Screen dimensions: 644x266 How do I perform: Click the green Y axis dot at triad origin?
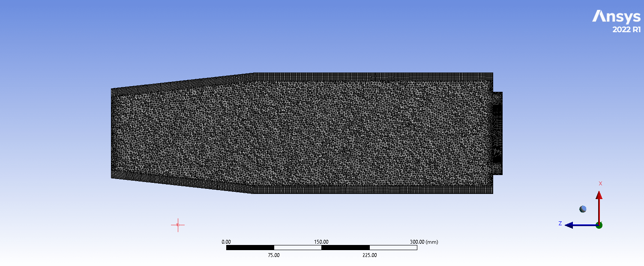pyautogui.click(x=599, y=225)
